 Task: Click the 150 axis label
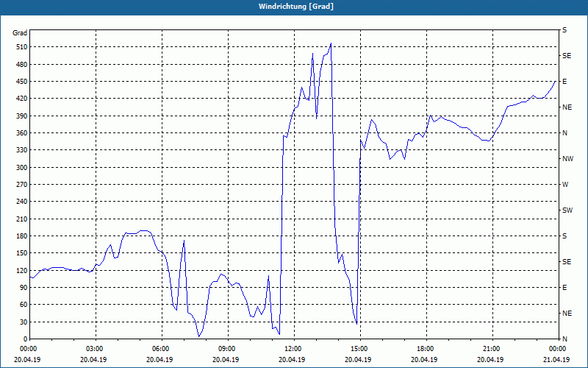pyautogui.click(x=21, y=253)
